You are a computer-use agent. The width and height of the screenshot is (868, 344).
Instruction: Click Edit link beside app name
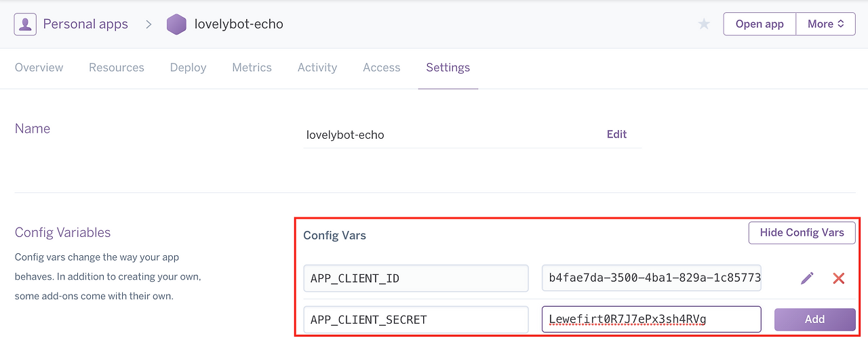point(616,134)
